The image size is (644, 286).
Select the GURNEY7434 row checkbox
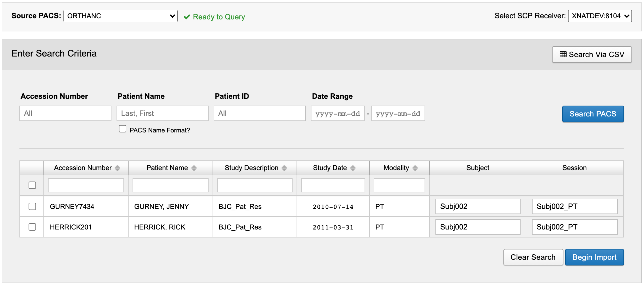(x=32, y=206)
